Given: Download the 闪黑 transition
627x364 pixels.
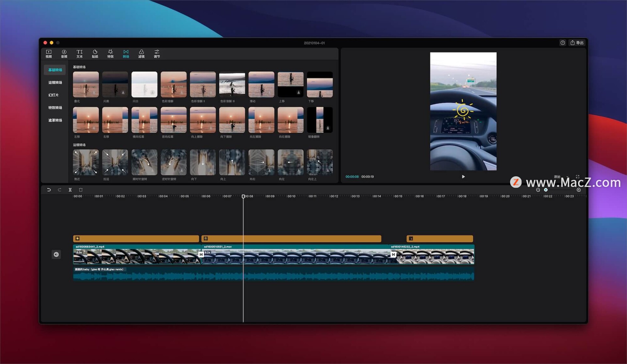Looking at the screenshot, I should [123, 92].
